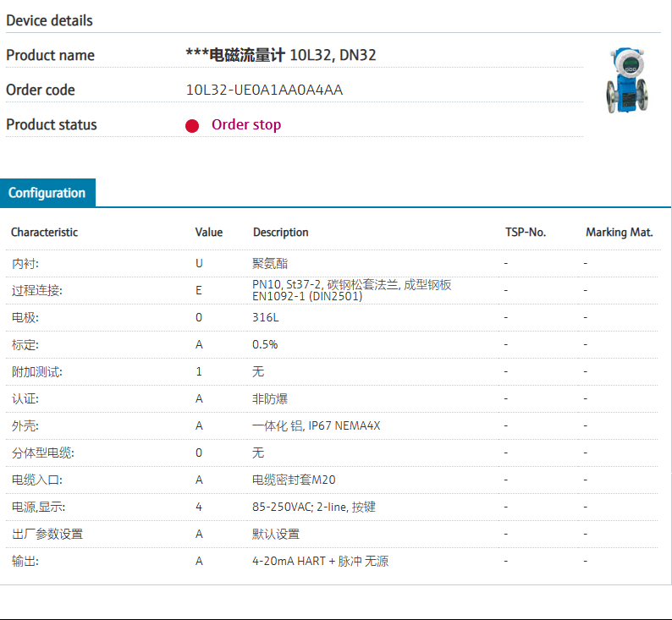This screenshot has width=672, height=620.
Task: Select the 非防爆 description cell
Action: coord(270,398)
